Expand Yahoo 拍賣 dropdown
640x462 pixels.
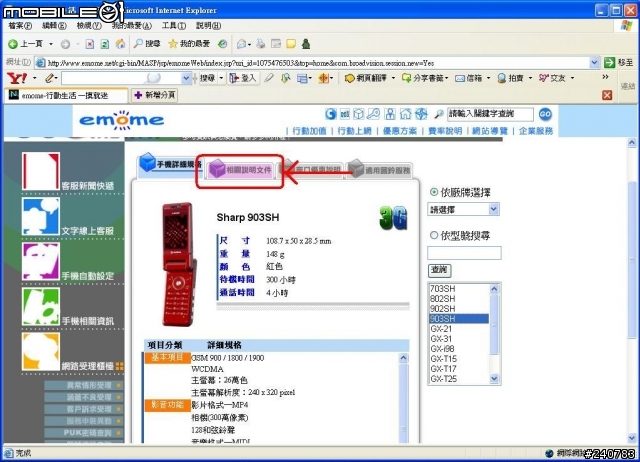(x=530, y=78)
